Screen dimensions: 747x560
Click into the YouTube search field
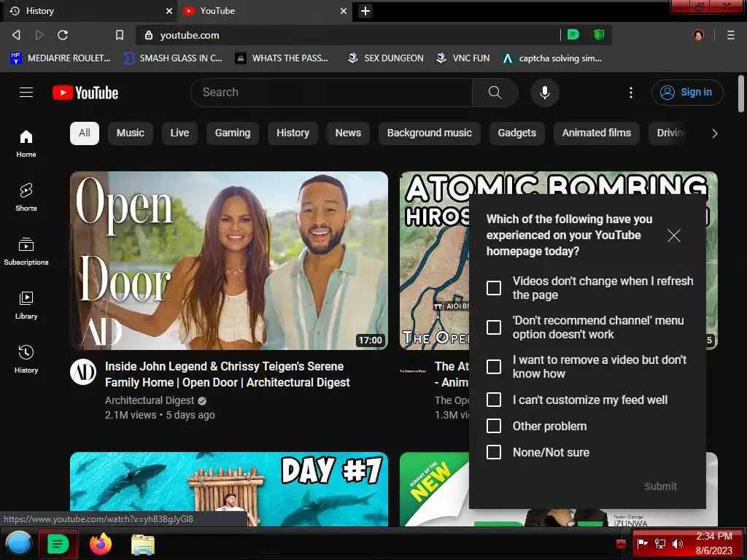click(331, 93)
